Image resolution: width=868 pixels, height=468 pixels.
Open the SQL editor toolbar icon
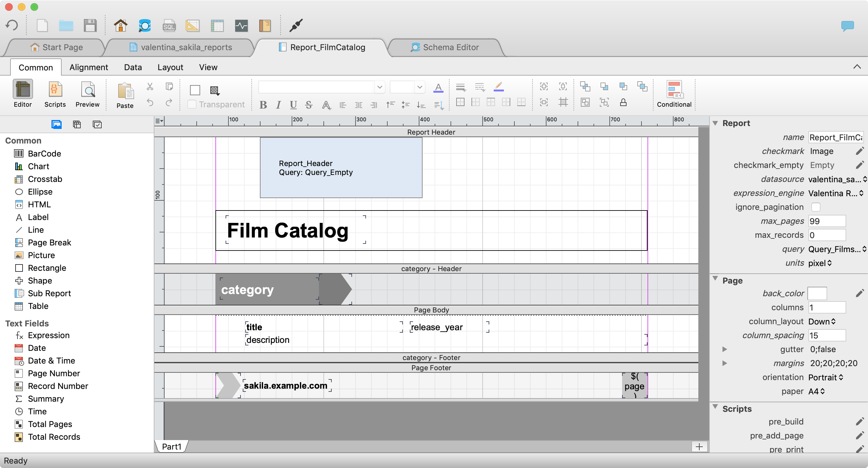point(169,25)
